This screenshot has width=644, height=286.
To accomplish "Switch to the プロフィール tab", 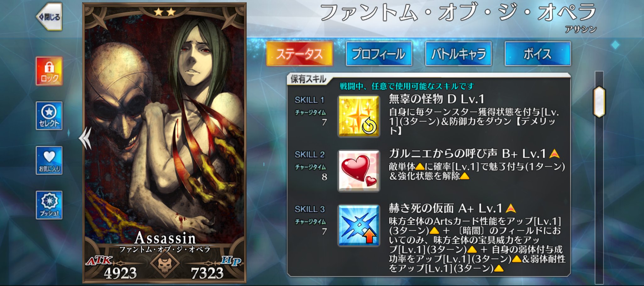I will tap(379, 54).
